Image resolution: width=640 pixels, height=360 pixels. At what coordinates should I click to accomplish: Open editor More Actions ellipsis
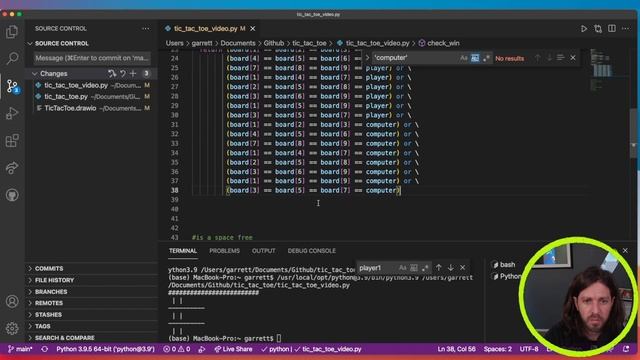coord(626,29)
